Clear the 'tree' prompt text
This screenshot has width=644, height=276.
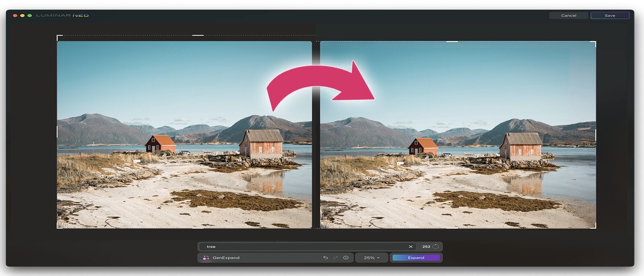click(x=411, y=247)
